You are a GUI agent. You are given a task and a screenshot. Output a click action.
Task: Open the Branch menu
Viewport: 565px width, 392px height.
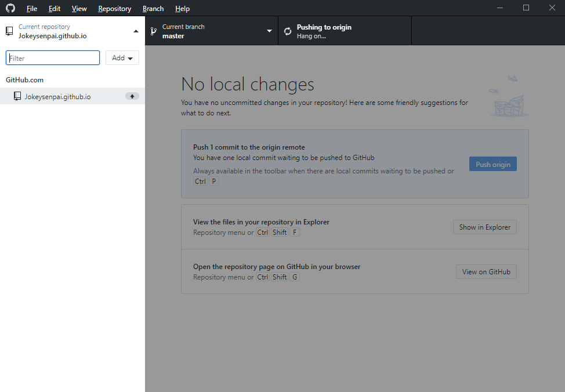pyautogui.click(x=153, y=9)
